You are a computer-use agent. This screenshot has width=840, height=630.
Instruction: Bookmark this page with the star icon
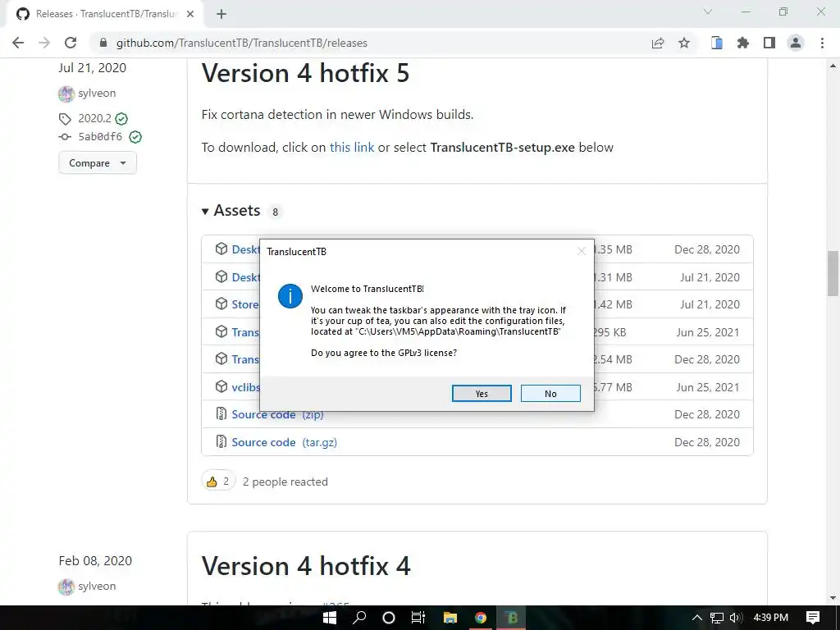tap(684, 43)
